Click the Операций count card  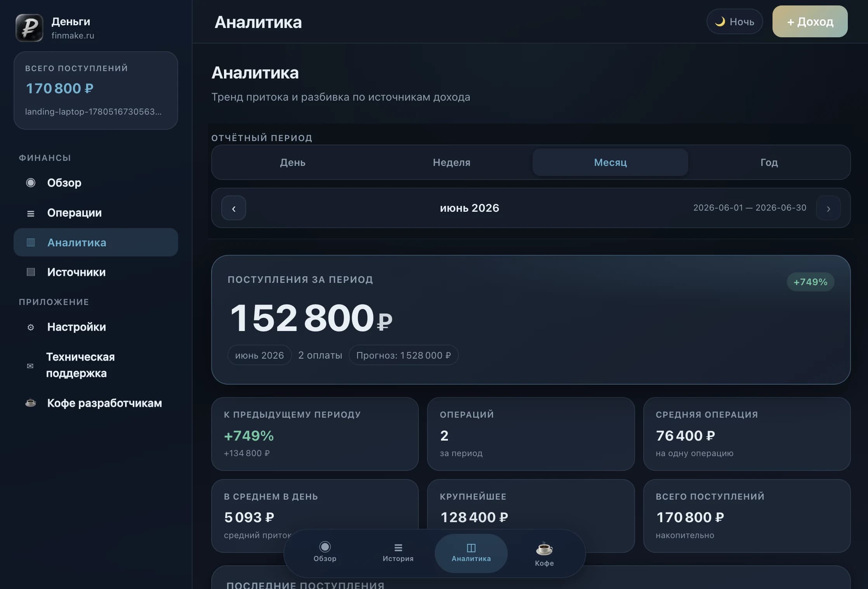click(531, 434)
